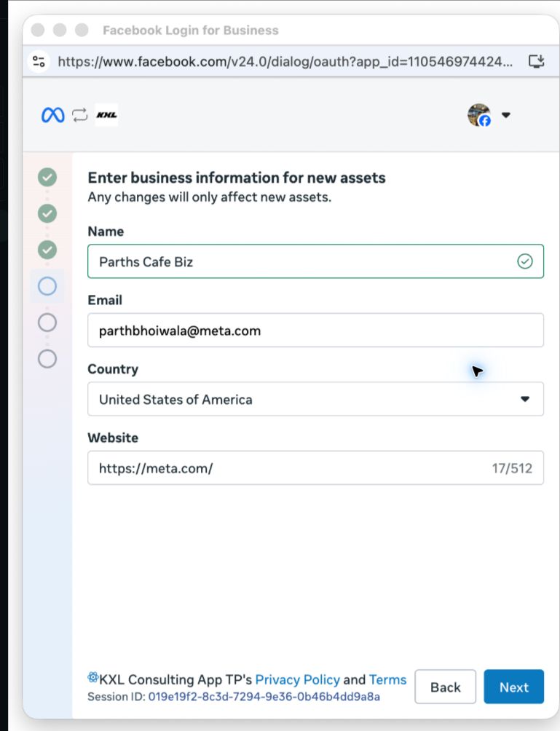
Task: Select the current fourth step circle
Action: pyautogui.click(x=47, y=286)
